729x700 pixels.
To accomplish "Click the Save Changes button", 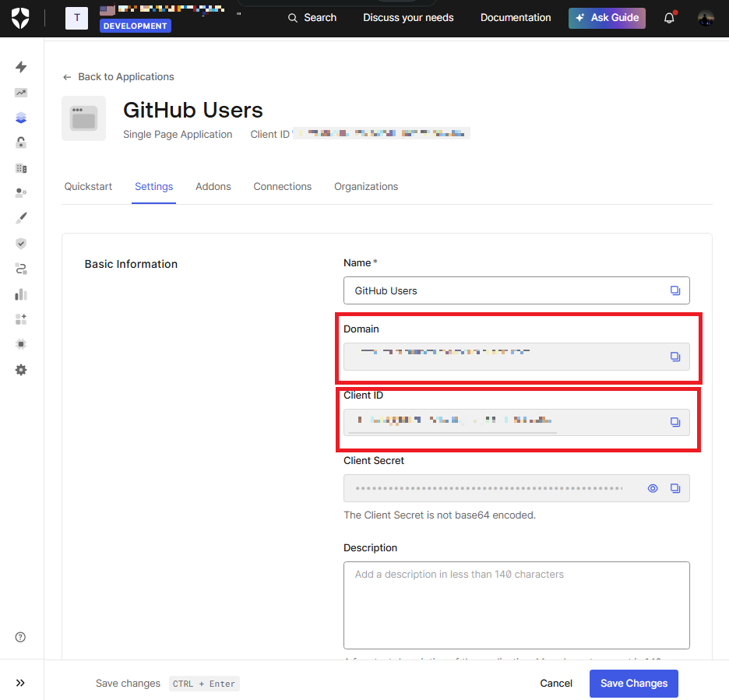I will tap(634, 684).
